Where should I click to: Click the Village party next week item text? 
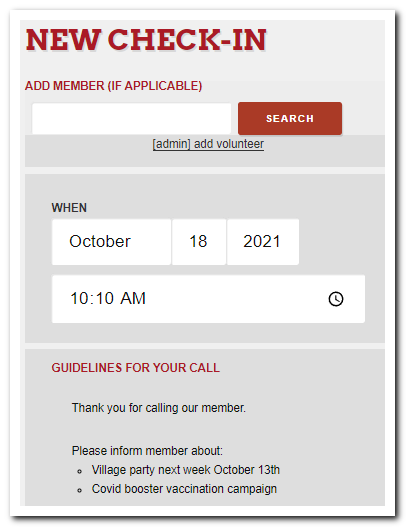pyautogui.click(x=186, y=470)
